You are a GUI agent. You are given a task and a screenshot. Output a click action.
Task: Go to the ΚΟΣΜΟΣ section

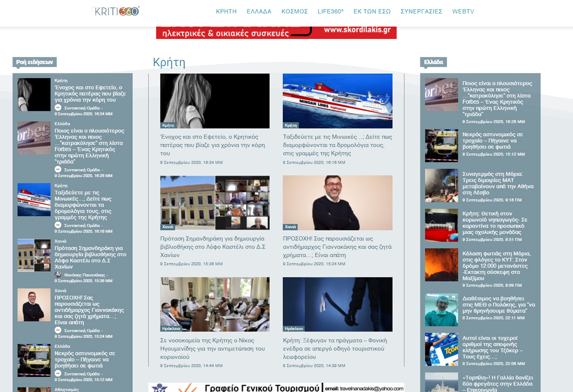click(x=294, y=11)
